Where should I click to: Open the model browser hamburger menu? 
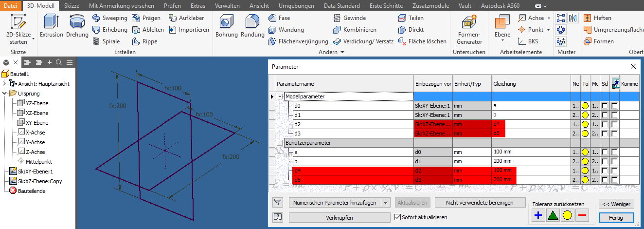[70, 62]
